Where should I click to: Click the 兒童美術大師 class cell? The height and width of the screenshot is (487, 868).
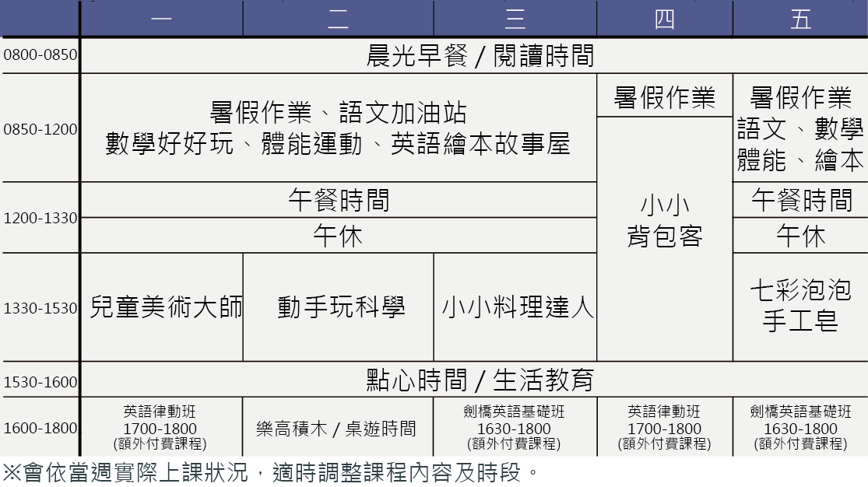162,307
